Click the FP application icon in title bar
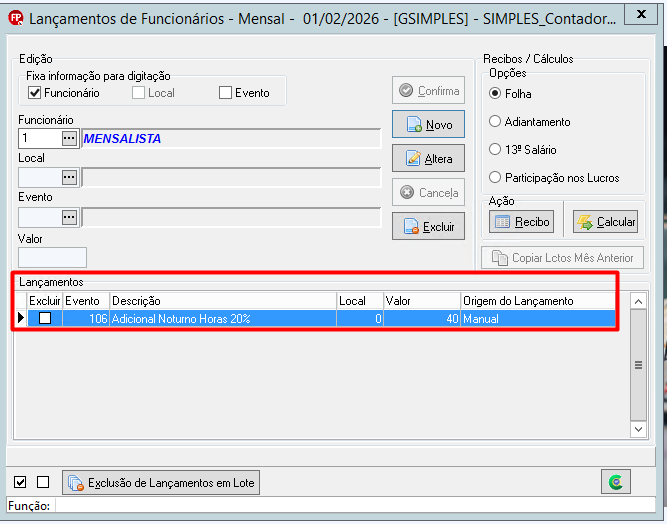The height and width of the screenshot is (524, 667). (x=16, y=18)
